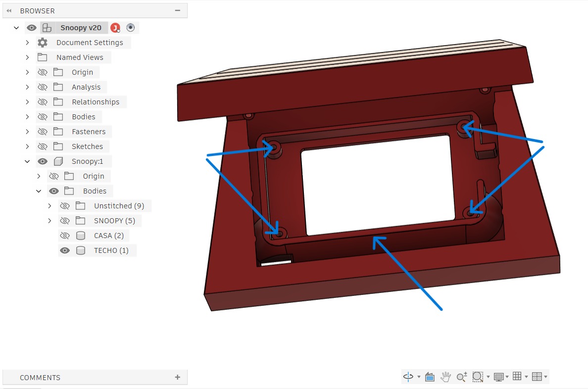Expand the Sketches folder
This screenshot has height=389, width=588.
[27, 146]
